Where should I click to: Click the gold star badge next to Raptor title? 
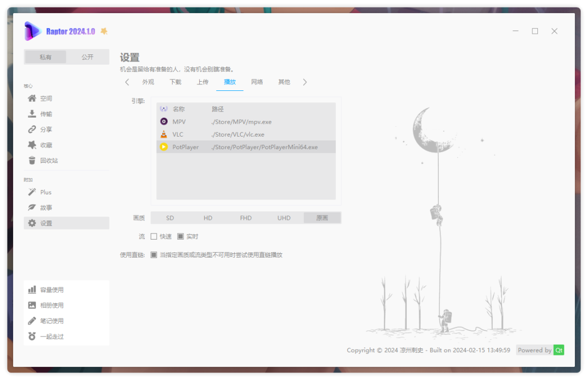pyautogui.click(x=104, y=31)
